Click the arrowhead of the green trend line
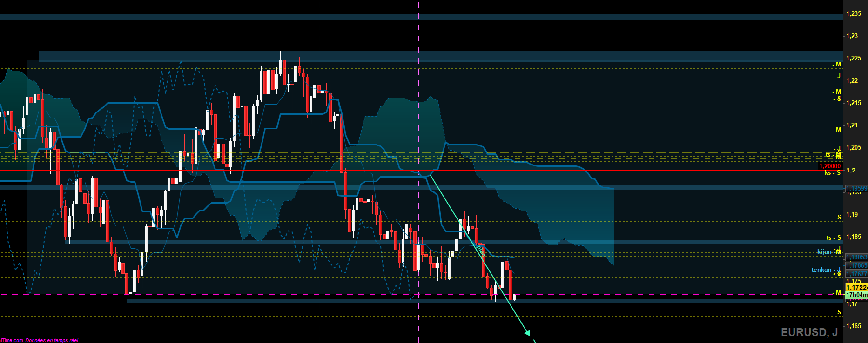This screenshot has width=868, height=343. (527, 332)
